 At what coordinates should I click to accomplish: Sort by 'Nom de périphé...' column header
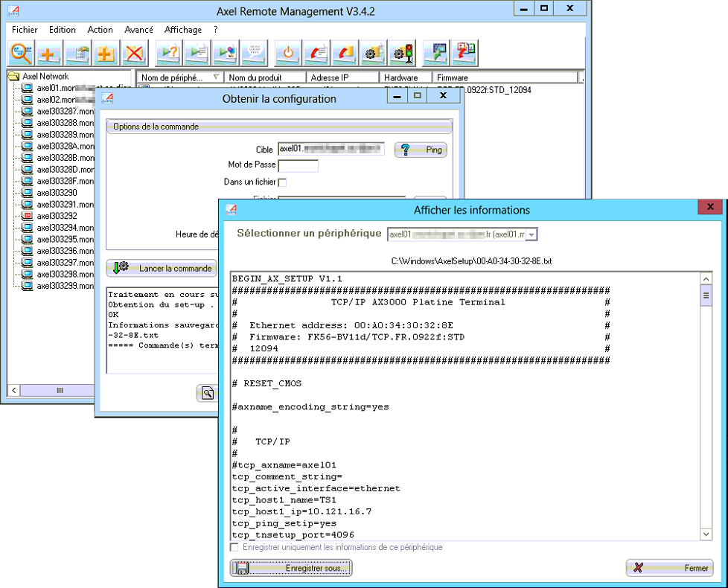click(x=180, y=77)
